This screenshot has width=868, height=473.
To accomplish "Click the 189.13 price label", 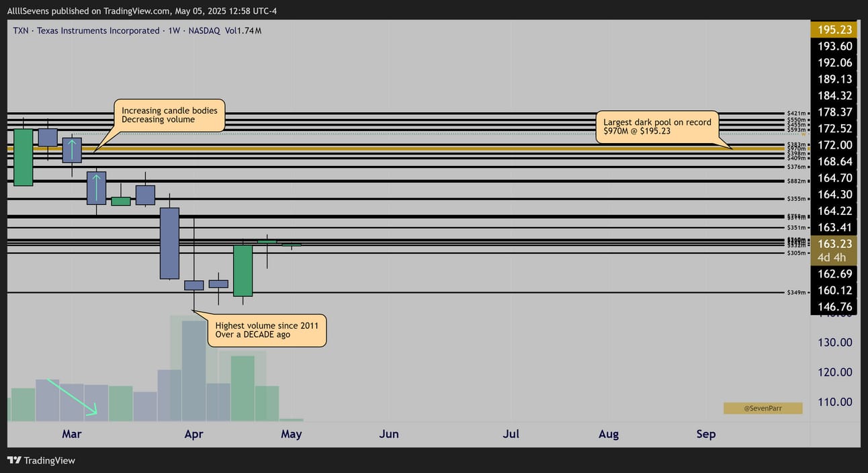I will 835,79.
